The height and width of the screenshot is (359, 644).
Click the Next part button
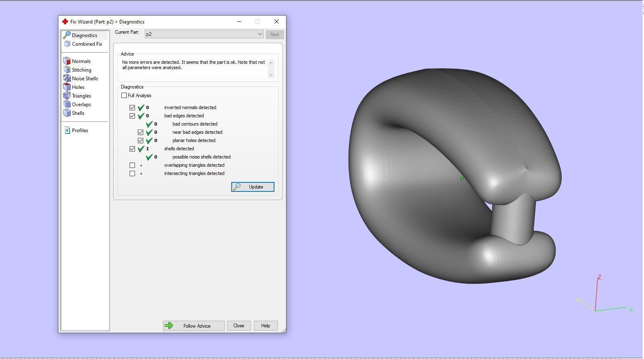pos(274,35)
